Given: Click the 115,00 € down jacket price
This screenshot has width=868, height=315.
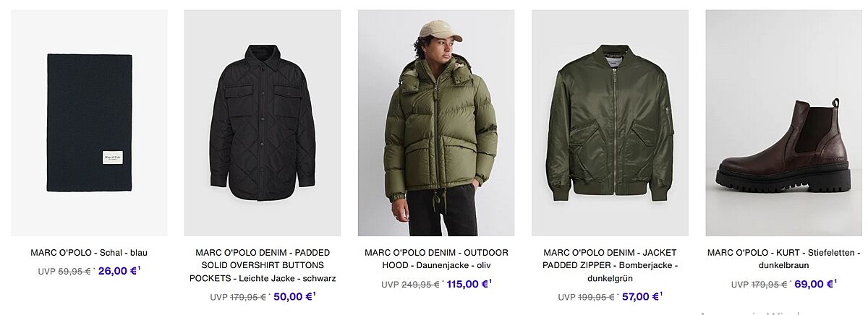Looking at the screenshot, I should 467,284.
